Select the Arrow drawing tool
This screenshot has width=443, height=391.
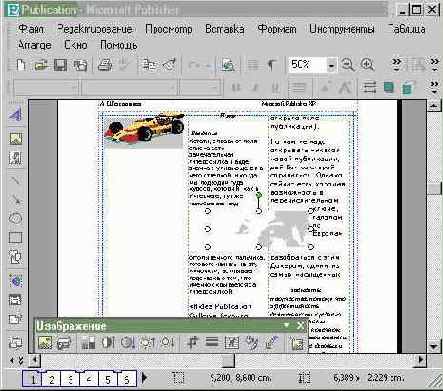pos(15,199)
